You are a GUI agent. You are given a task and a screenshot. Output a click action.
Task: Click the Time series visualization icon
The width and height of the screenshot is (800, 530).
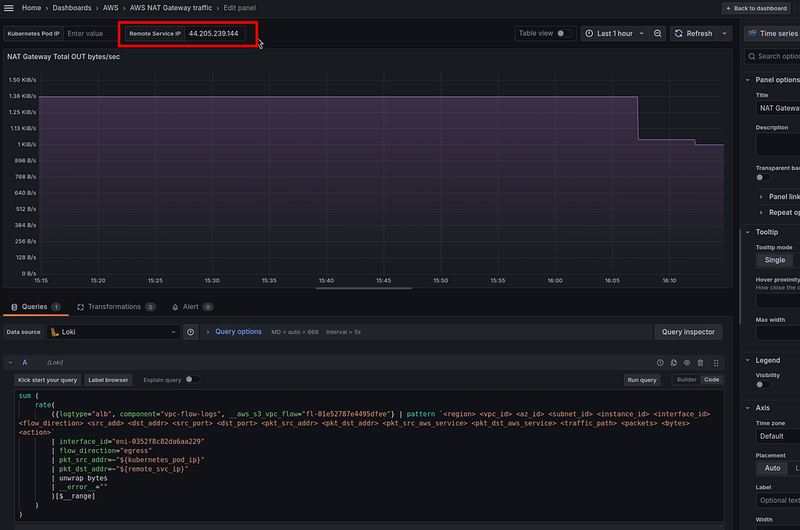click(752, 33)
